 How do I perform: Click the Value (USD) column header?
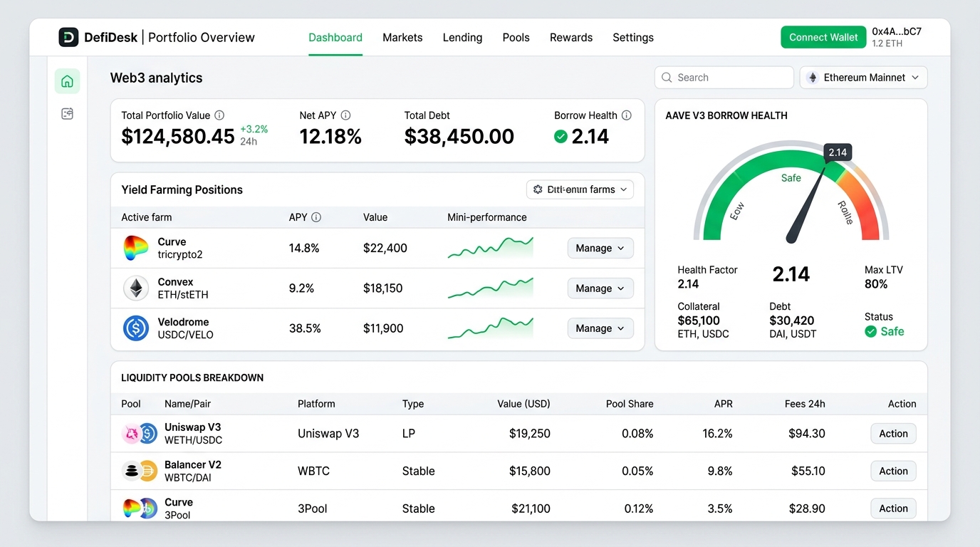tap(523, 404)
